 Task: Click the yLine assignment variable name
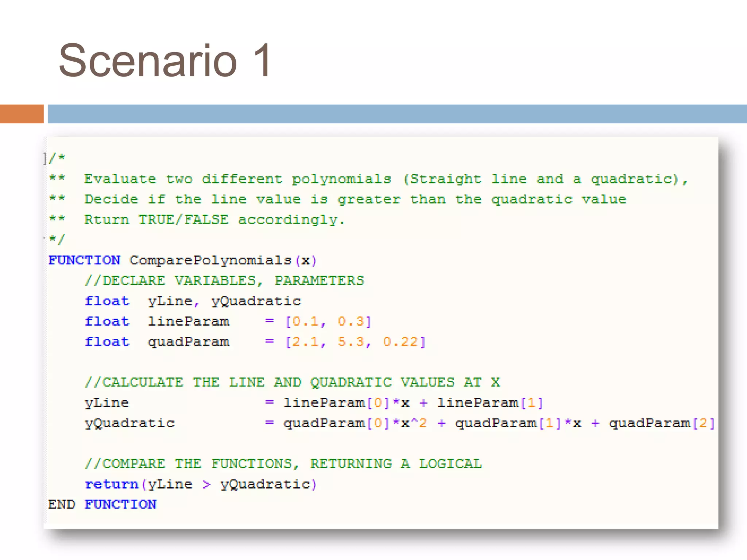click(107, 403)
